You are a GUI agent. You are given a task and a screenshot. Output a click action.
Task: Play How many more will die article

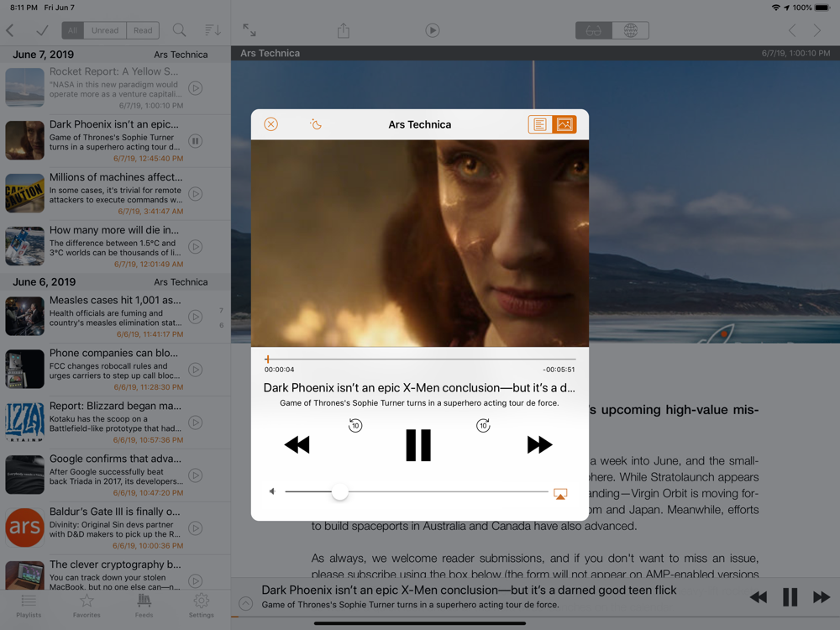[196, 247]
